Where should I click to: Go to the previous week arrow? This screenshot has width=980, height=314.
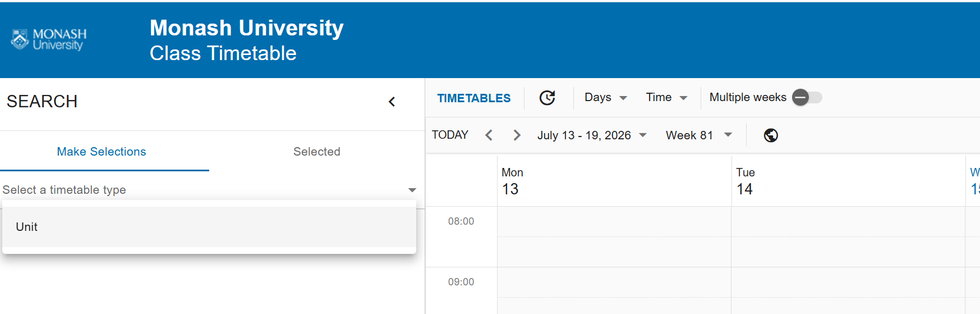click(x=489, y=135)
